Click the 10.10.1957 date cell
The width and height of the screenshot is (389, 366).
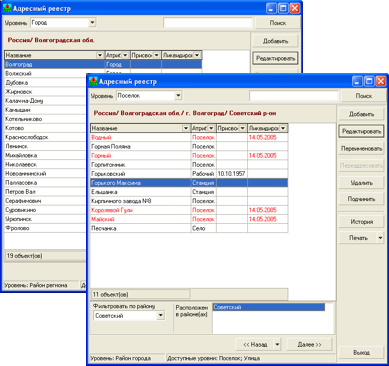231,174
